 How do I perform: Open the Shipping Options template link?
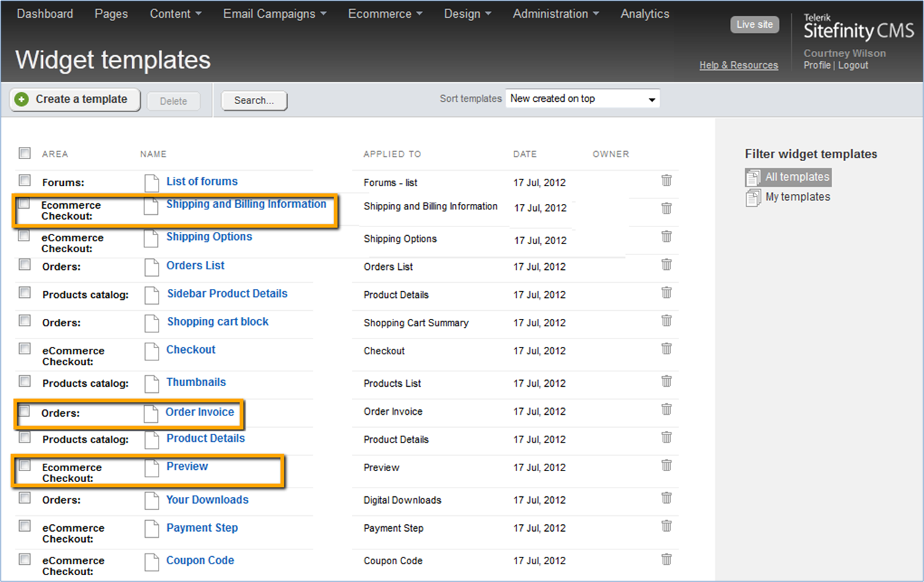pos(209,237)
